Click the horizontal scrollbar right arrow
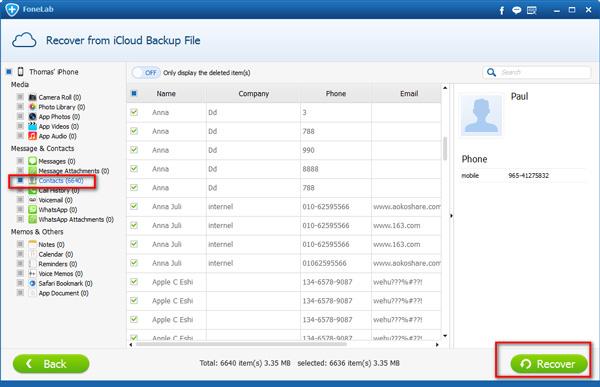The image size is (600, 387). coord(437,344)
